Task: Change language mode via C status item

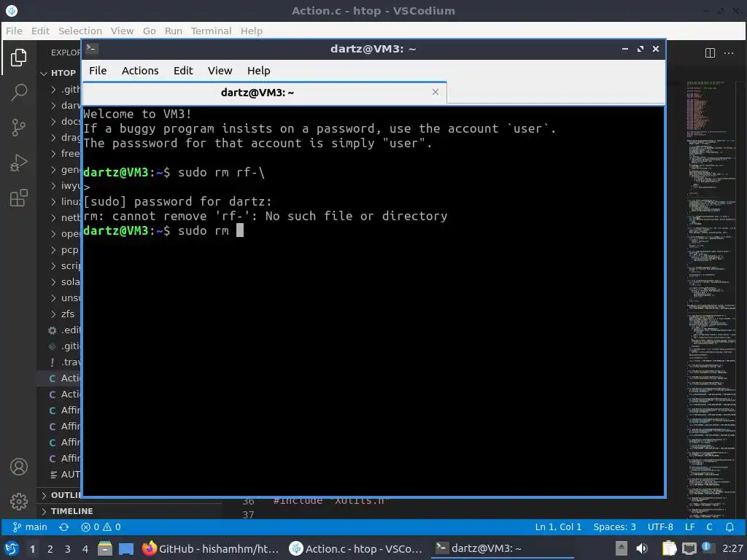Action: (x=709, y=527)
